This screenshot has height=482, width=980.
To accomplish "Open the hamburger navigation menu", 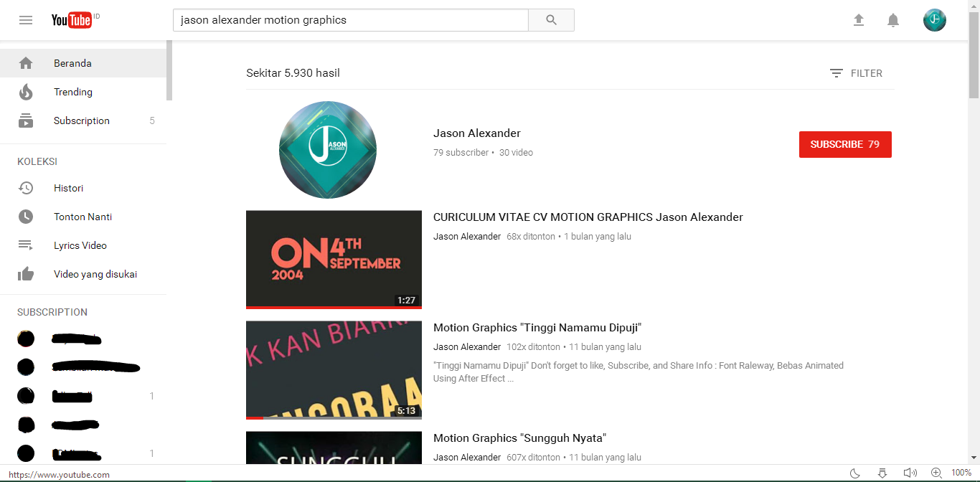I will 26,19.
